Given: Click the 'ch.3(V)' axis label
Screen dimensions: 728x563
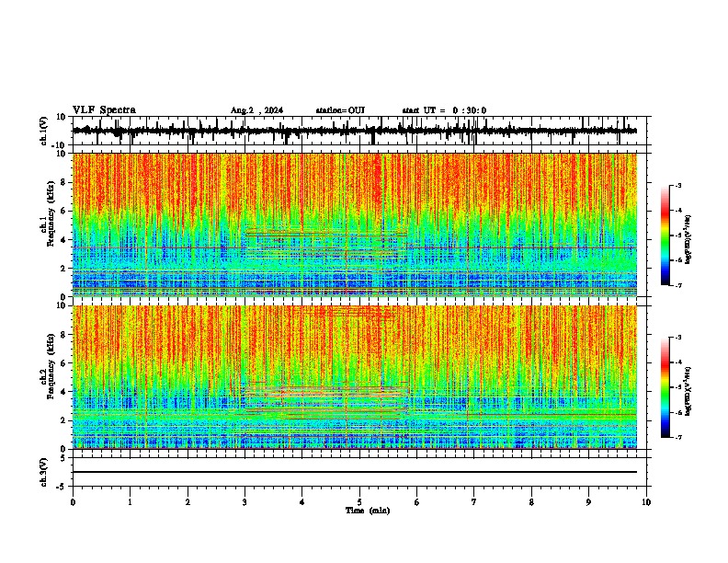Looking at the screenshot, I should (x=45, y=472).
